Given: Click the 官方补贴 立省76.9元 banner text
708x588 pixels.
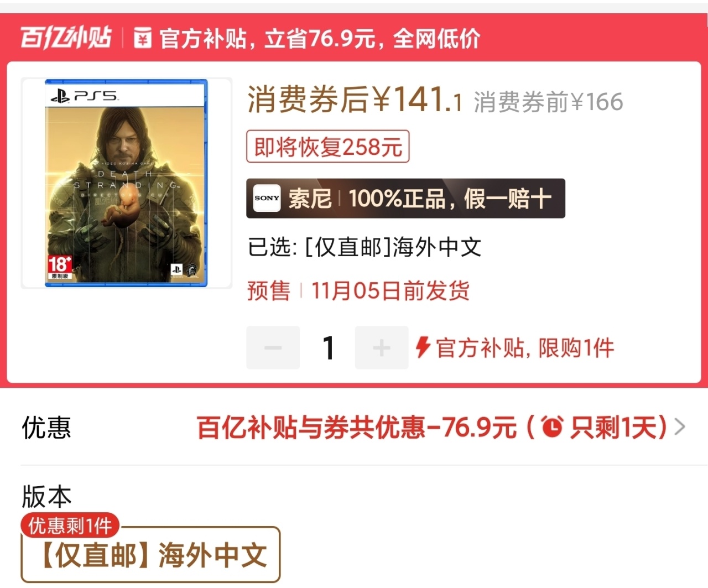Looking at the screenshot, I should pos(319,38).
